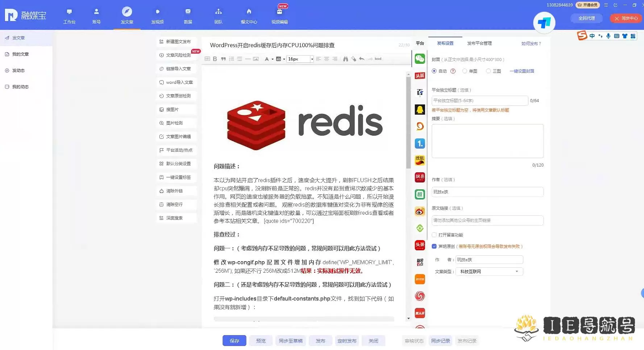Image resolution: width=644 pixels, height=350 pixels.
Task: Toggle 声明原创 checkbox
Action: (434, 246)
